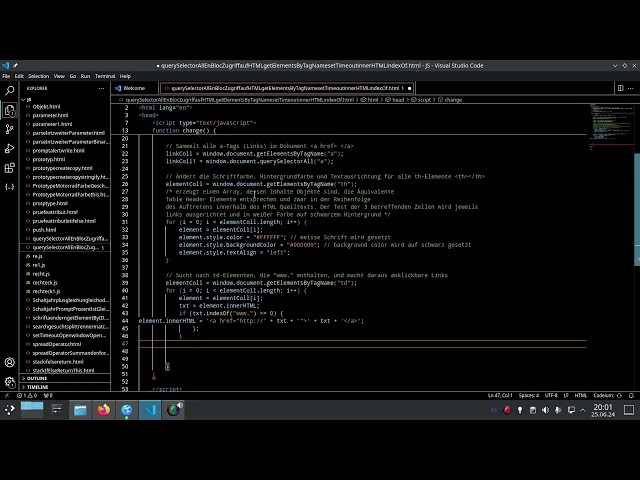Open the virtual desktop pager
The width and height of the screenshot is (640, 480).
pyautogui.click(x=32, y=409)
